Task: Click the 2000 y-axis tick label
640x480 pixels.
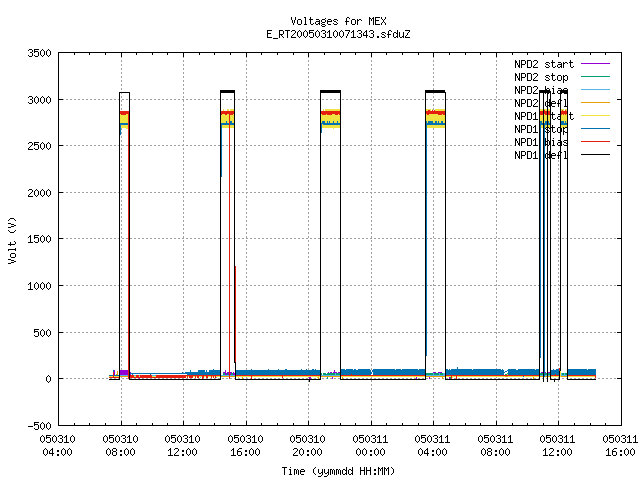Action: pos(40,193)
